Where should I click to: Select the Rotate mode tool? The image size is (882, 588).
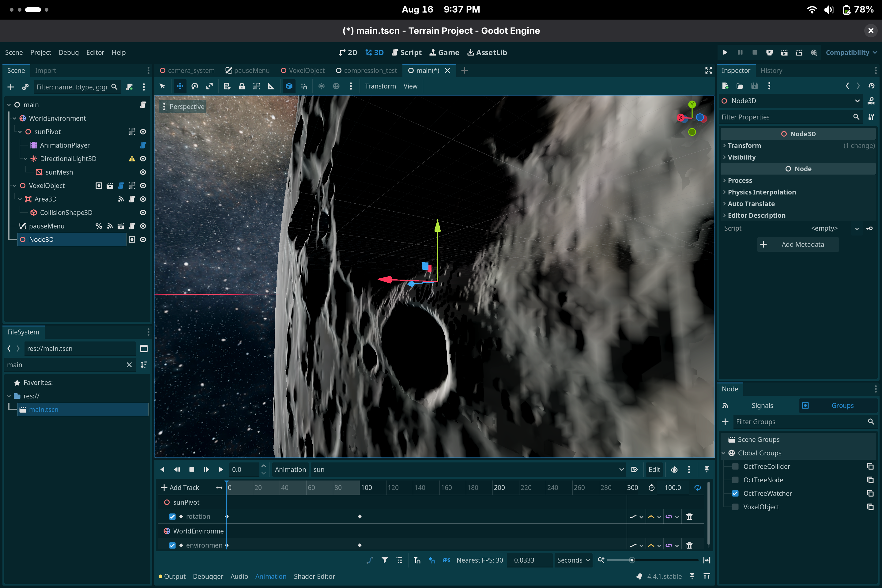coord(195,86)
